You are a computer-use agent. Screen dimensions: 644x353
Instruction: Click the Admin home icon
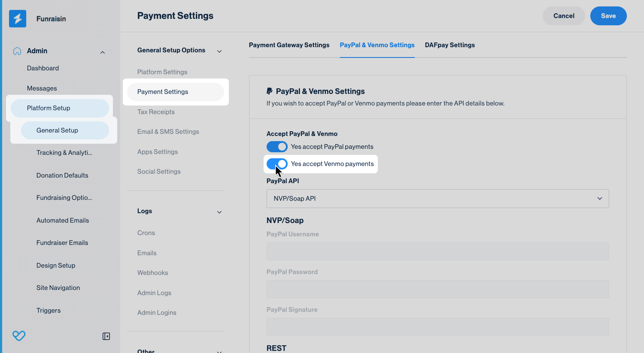17,51
